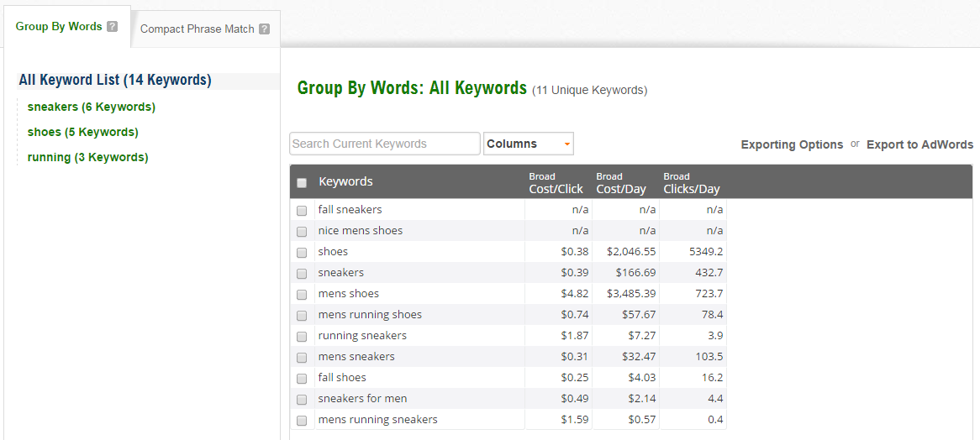Click Export to AdWords link
The width and height of the screenshot is (980, 440).
coord(919,144)
